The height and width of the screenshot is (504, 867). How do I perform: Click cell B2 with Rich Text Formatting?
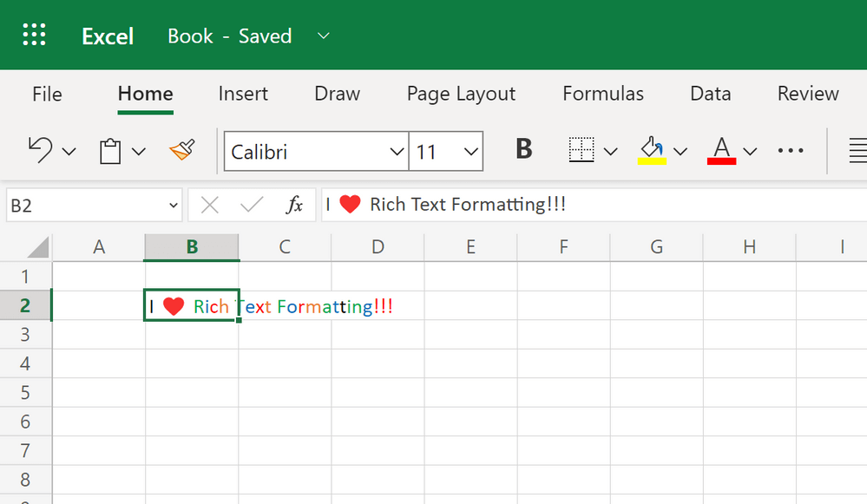(x=192, y=305)
